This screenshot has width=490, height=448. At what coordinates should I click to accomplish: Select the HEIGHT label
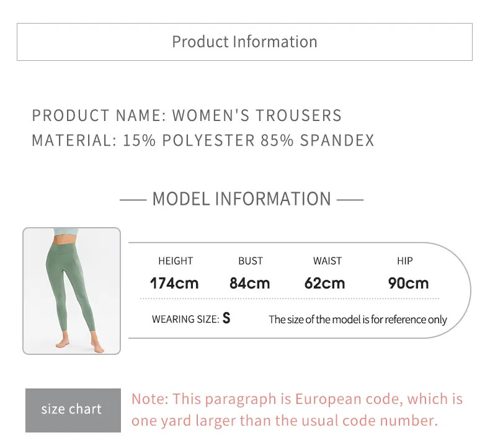176,261
